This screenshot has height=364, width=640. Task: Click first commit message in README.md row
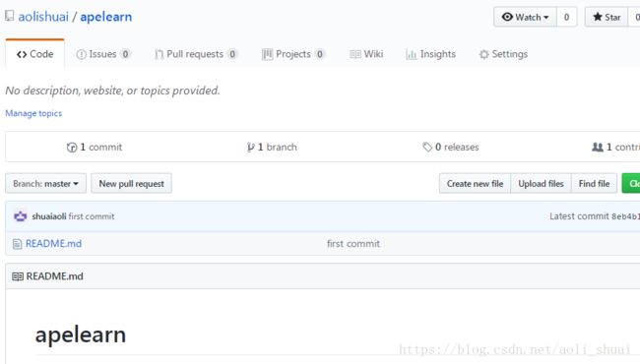click(x=353, y=244)
